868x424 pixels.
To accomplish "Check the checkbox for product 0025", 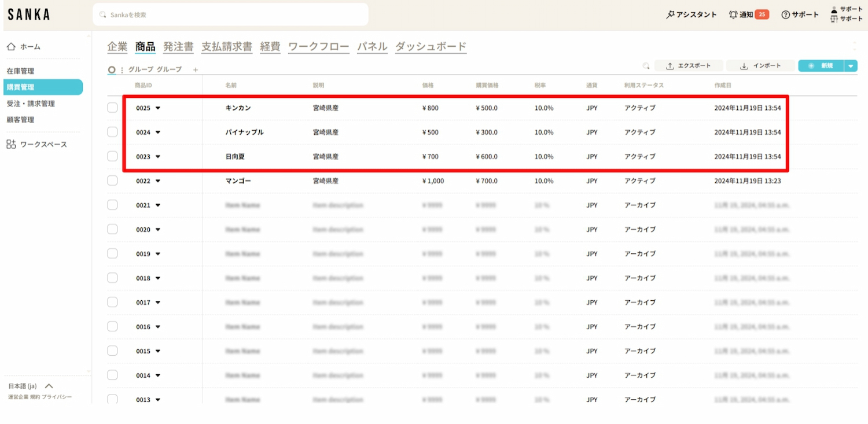I will [x=112, y=108].
